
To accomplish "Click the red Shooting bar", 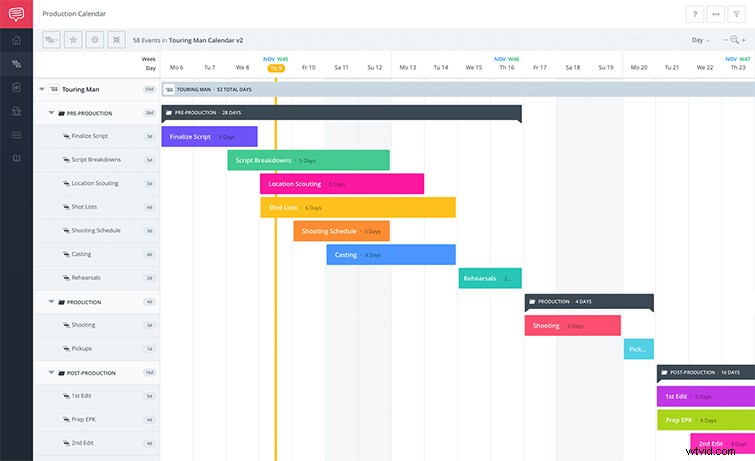I will click(573, 325).
